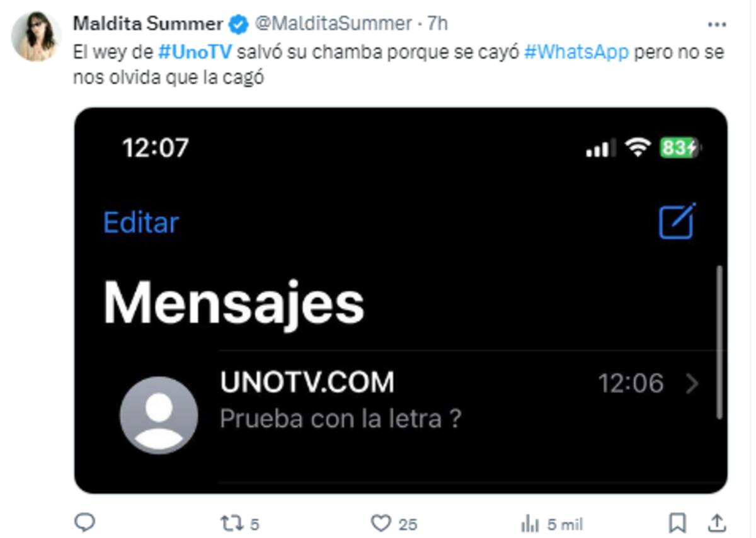
Task: Click the Maldita Summer display name
Action: (148, 24)
